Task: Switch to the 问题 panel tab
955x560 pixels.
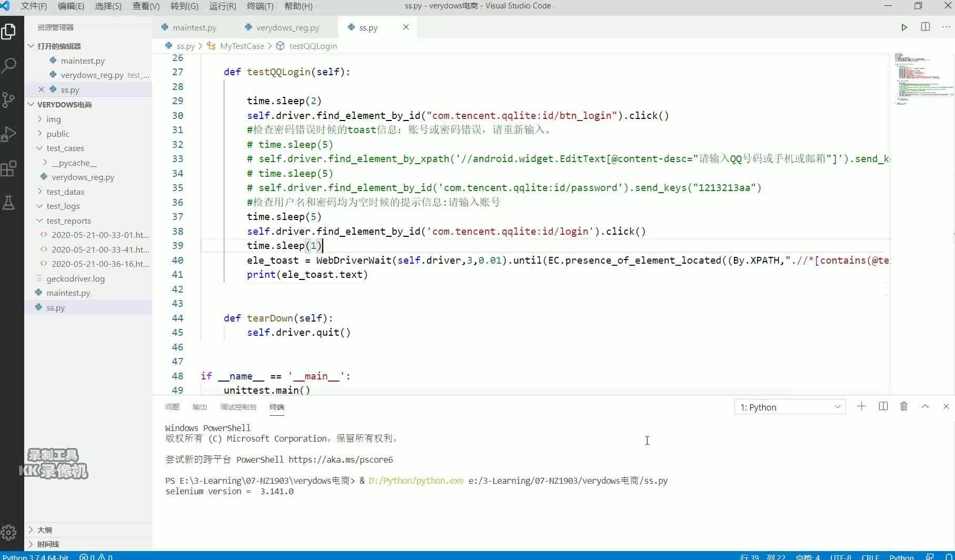Action: click(172, 407)
